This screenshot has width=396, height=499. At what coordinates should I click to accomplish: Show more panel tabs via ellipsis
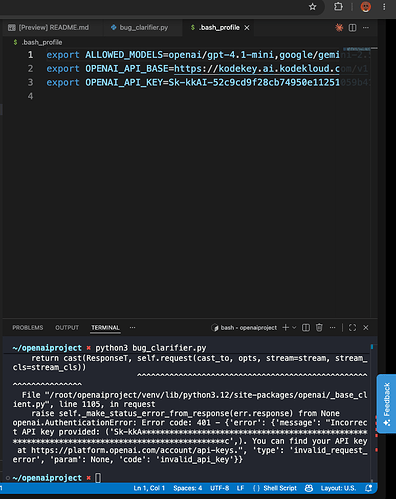point(132,328)
